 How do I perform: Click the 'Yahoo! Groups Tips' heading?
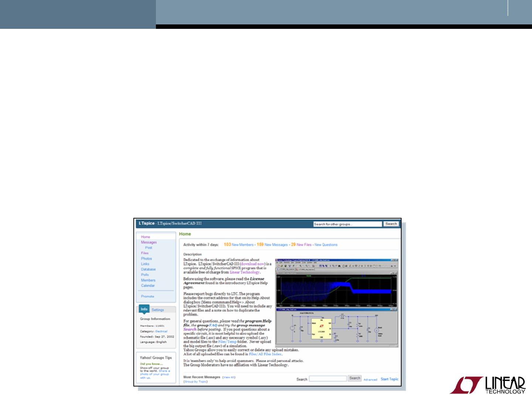click(156, 358)
